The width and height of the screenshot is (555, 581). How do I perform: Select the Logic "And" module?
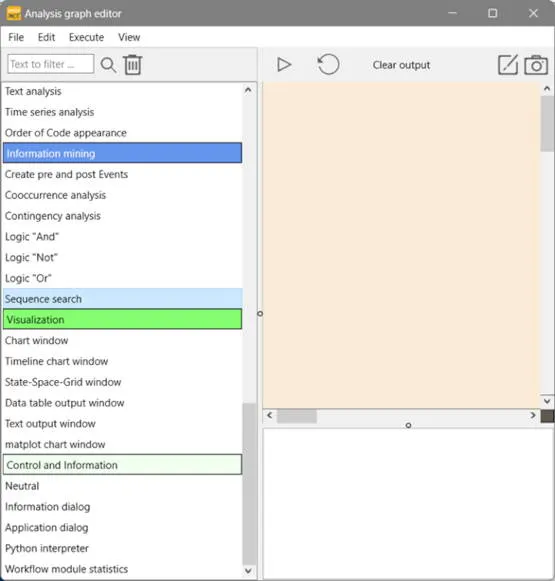(x=123, y=236)
